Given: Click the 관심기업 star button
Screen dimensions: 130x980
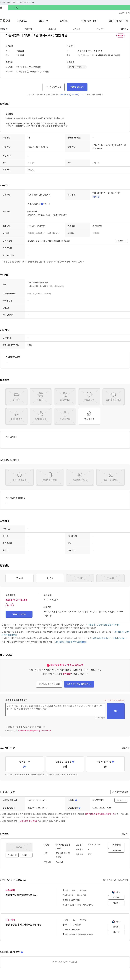Looking at the screenshot, I should pos(12,855).
